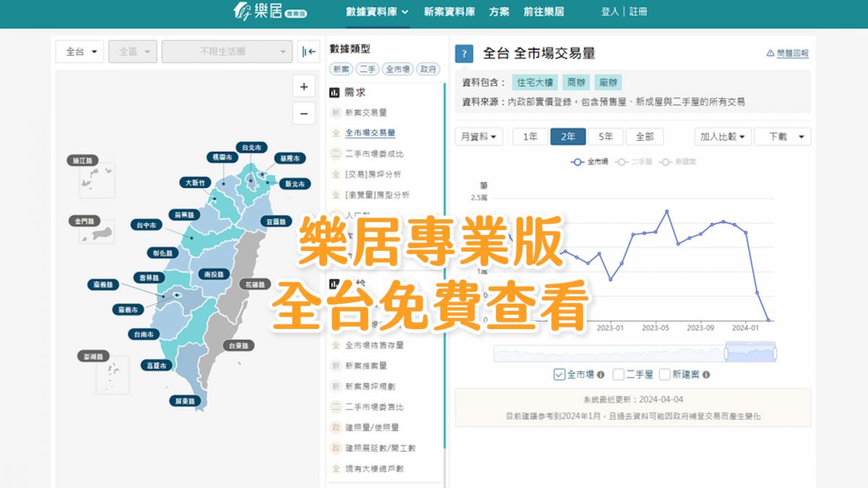Select the 1年 time range tab
This screenshot has width=868, height=488.
tap(530, 137)
